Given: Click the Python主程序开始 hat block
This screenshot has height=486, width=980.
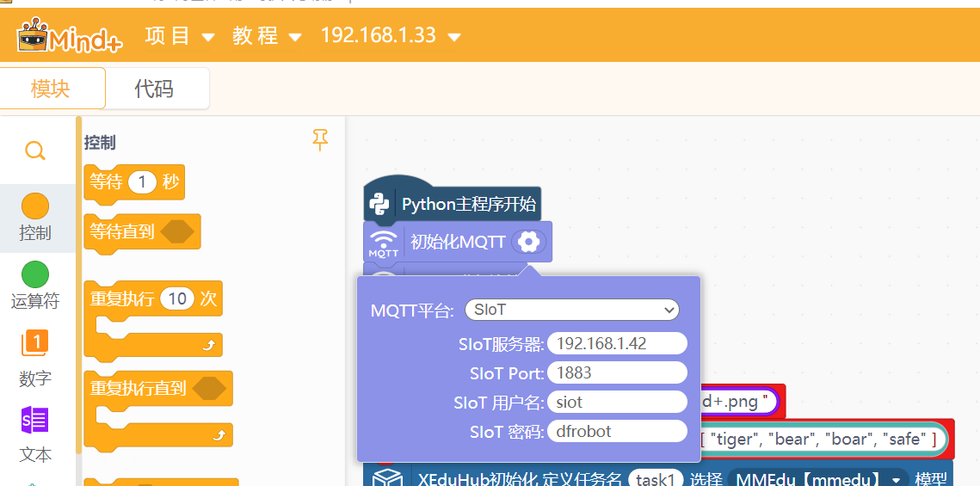Looking at the screenshot, I should [452, 201].
